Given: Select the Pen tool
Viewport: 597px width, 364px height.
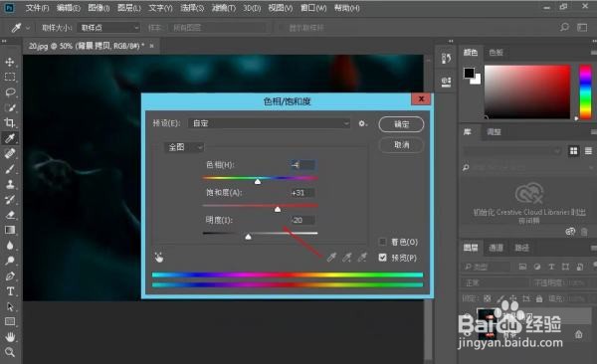Looking at the screenshot, I should point(10,276).
